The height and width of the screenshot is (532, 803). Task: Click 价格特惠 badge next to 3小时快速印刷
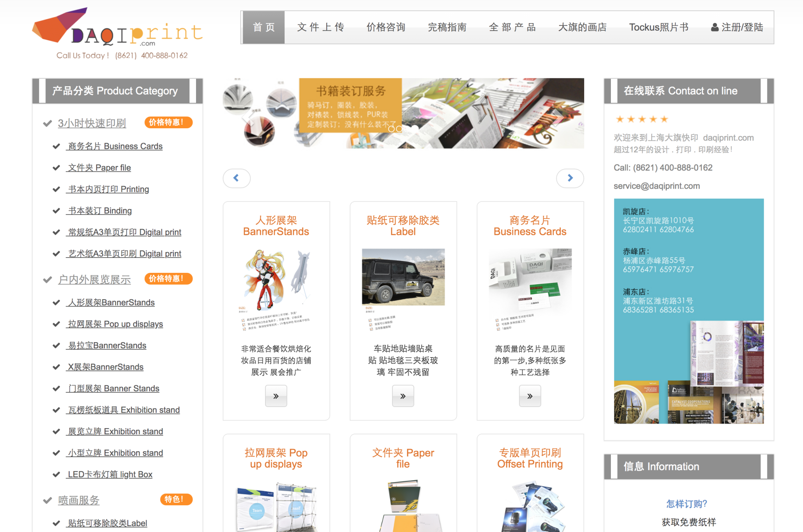pos(168,122)
